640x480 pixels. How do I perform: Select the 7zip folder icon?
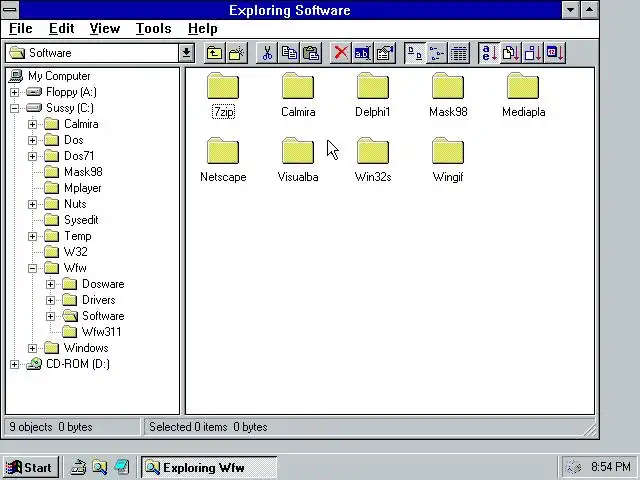pos(223,86)
